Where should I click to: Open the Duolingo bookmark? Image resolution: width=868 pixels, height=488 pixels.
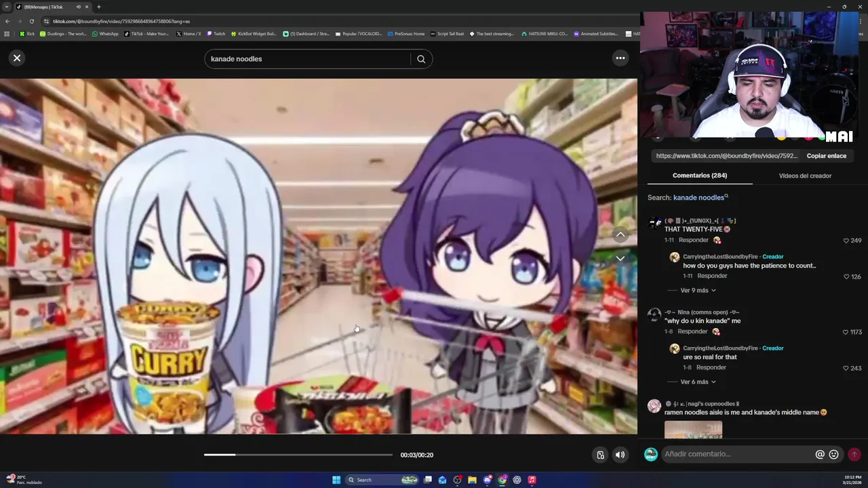point(63,33)
